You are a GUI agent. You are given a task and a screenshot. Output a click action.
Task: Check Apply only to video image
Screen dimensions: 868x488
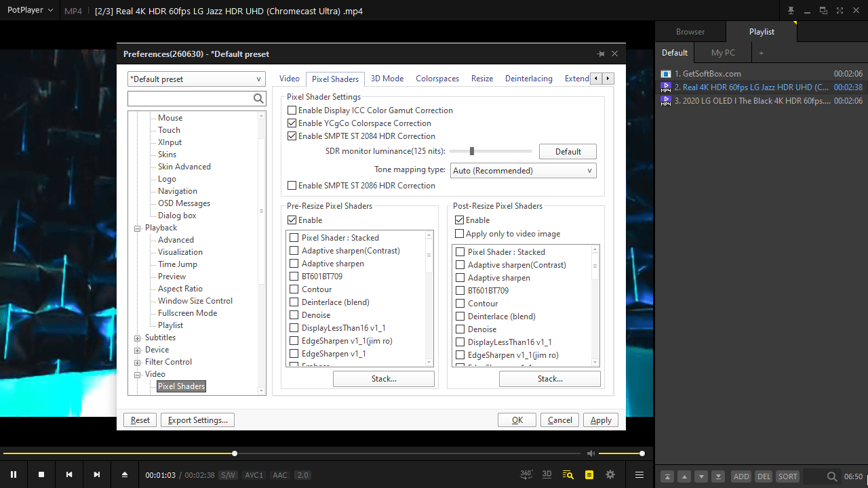[x=460, y=234]
